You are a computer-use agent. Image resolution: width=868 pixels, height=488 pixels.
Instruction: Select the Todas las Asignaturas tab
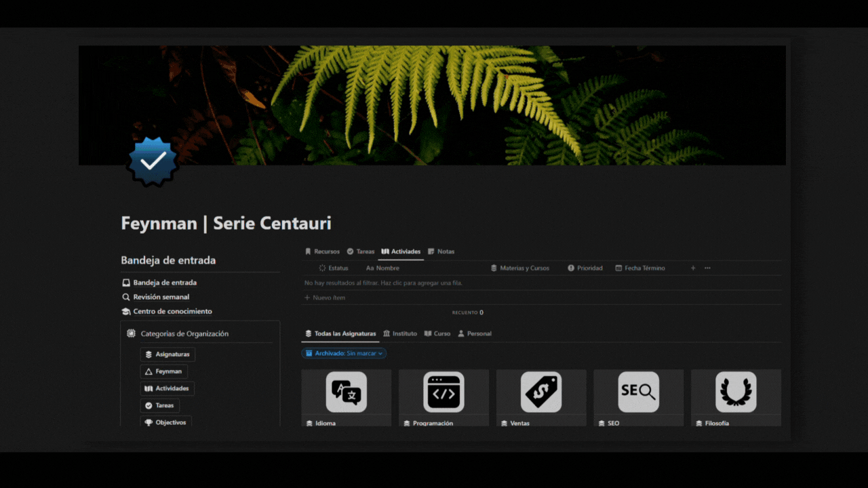(340, 333)
